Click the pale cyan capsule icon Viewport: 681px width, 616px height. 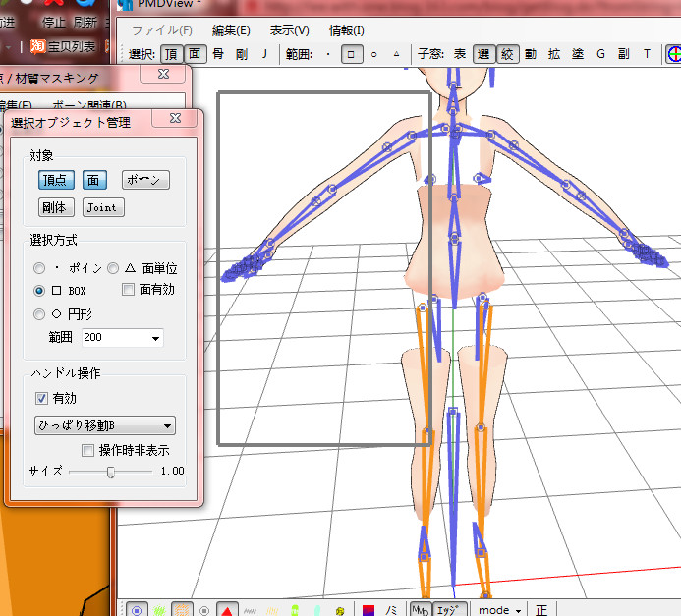pyautogui.click(x=317, y=610)
